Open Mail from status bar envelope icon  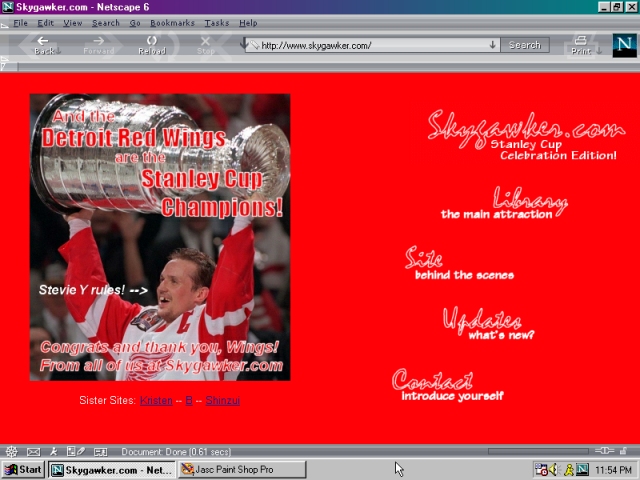33,451
